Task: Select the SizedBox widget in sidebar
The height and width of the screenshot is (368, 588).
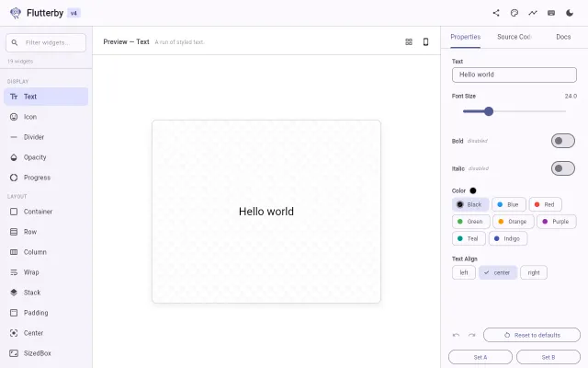Action: tap(46, 353)
